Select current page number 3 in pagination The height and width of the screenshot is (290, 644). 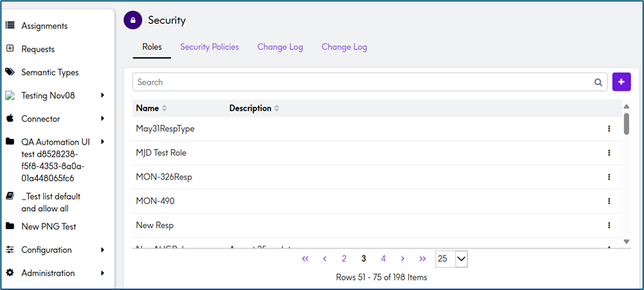click(x=363, y=258)
